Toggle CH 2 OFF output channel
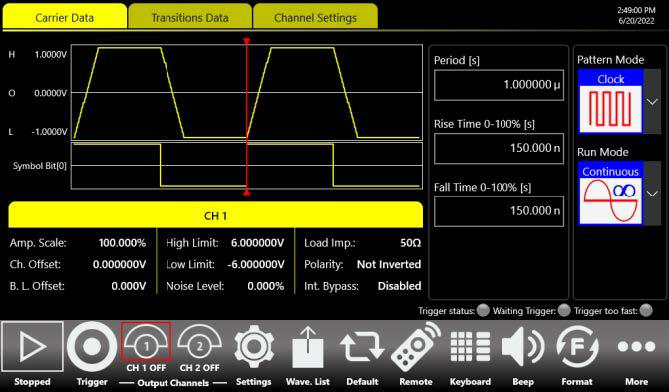This screenshot has height=392, width=669. tap(199, 346)
